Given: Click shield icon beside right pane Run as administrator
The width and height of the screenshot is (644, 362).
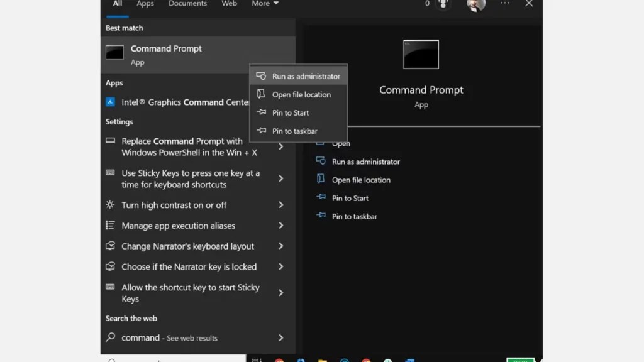Looking at the screenshot, I should point(321,161).
